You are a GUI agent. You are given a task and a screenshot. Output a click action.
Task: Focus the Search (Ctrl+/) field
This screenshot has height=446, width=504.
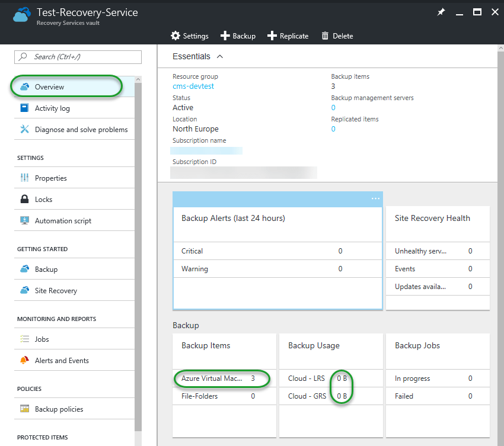coord(78,57)
